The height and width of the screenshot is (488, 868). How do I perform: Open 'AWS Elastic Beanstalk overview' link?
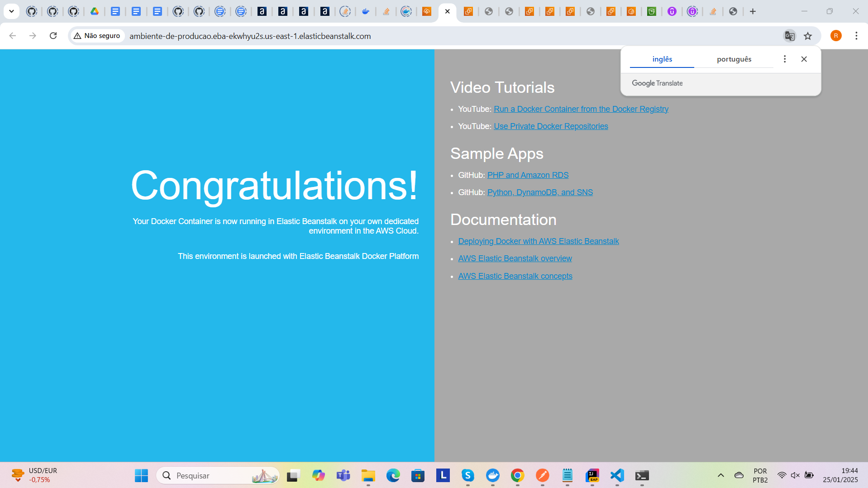point(515,258)
